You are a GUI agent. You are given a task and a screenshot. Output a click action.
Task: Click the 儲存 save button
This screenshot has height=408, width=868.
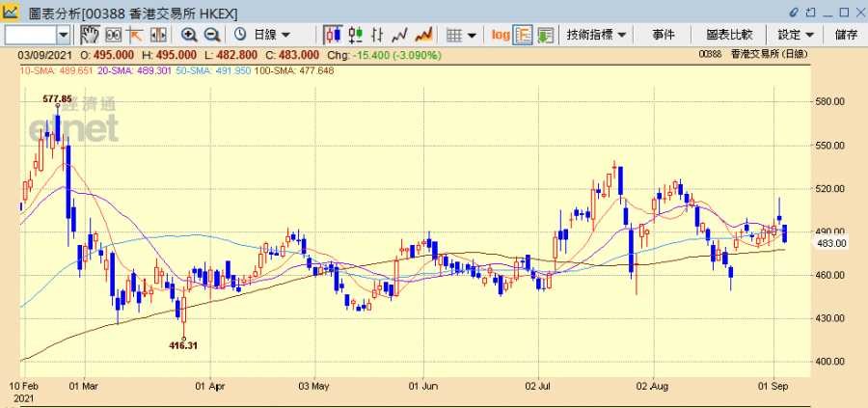846,35
